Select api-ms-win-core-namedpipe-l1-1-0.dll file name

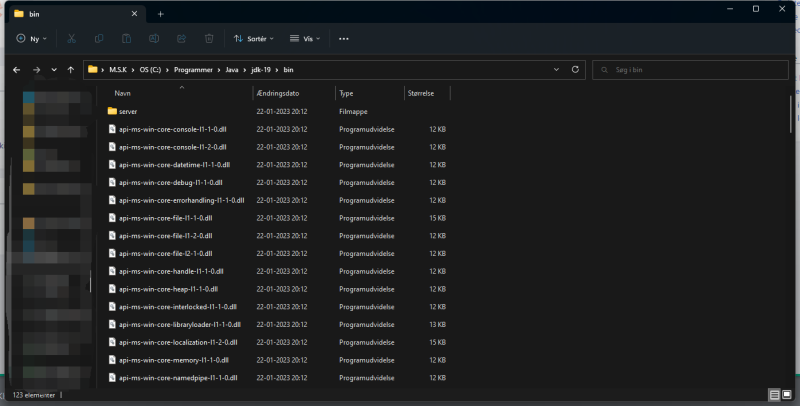pyautogui.click(x=178, y=378)
